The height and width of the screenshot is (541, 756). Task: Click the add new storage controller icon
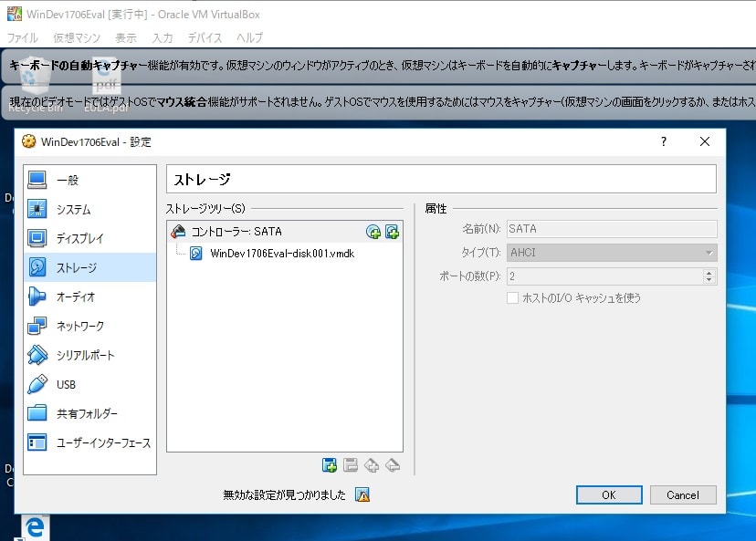click(x=330, y=465)
